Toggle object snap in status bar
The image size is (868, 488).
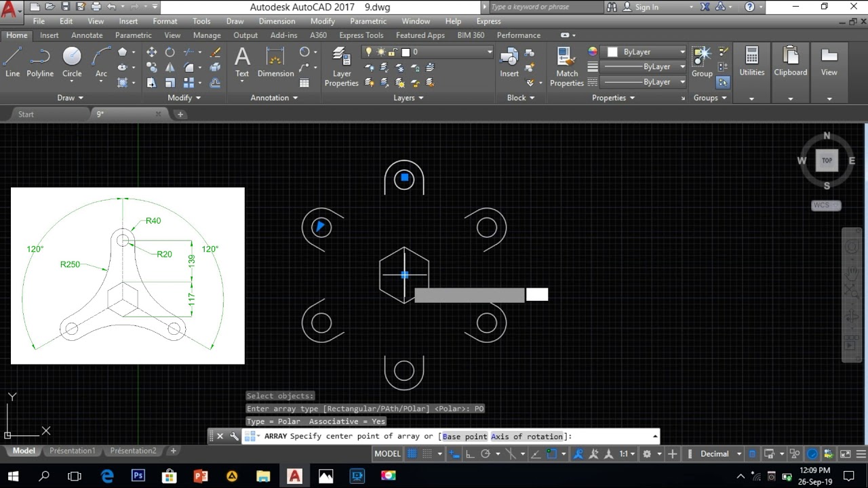[551, 454]
